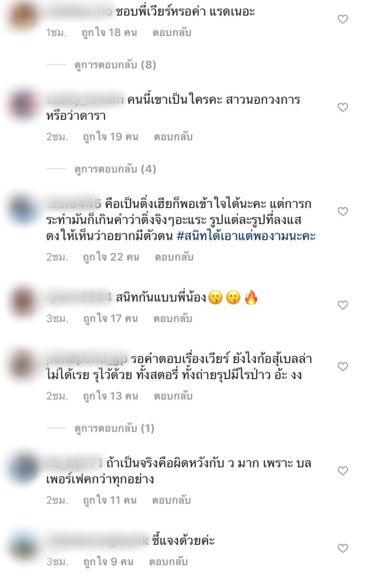Reply to the ชี้แจงด้วยค่ะ comment

click(168, 562)
